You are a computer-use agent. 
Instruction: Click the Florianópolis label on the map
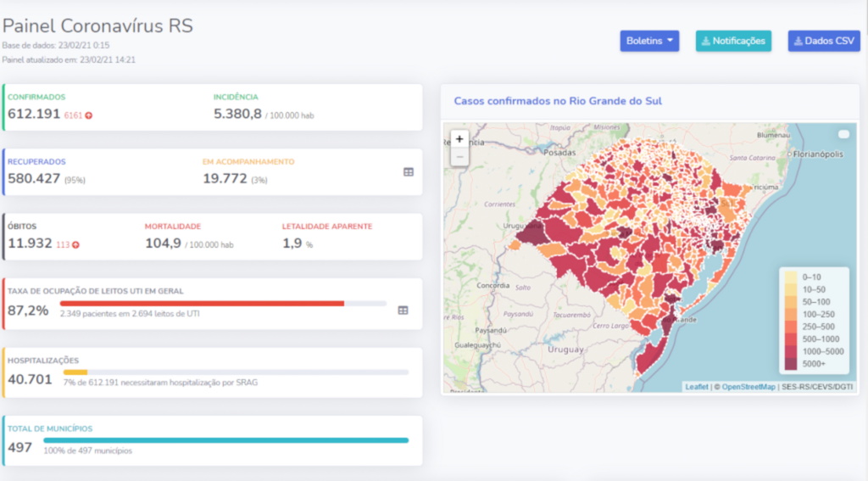(817, 154)
